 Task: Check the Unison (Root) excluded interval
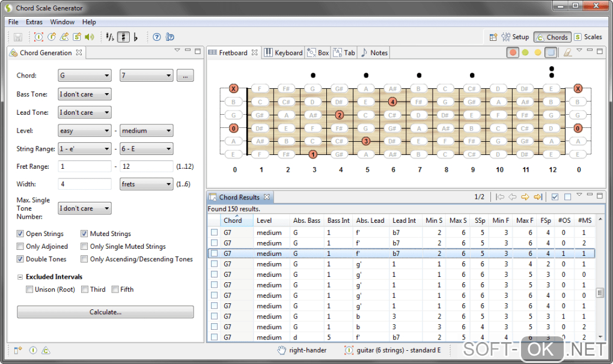[x=29, y=290]
